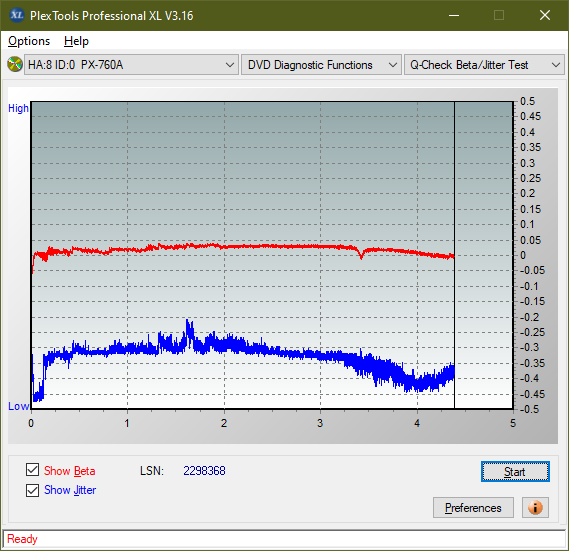The image size is (569, 551).
Task: Close the PlexTools window
Action: pos(544,15)
